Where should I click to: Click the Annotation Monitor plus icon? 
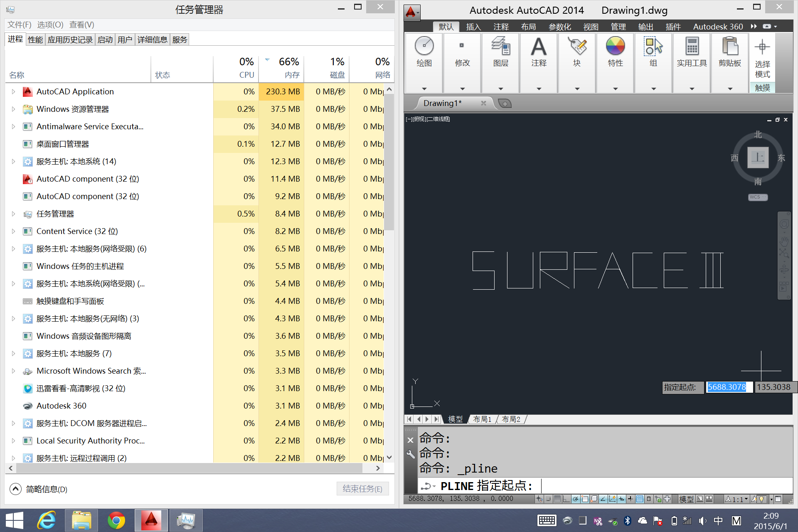click(667, 499)
